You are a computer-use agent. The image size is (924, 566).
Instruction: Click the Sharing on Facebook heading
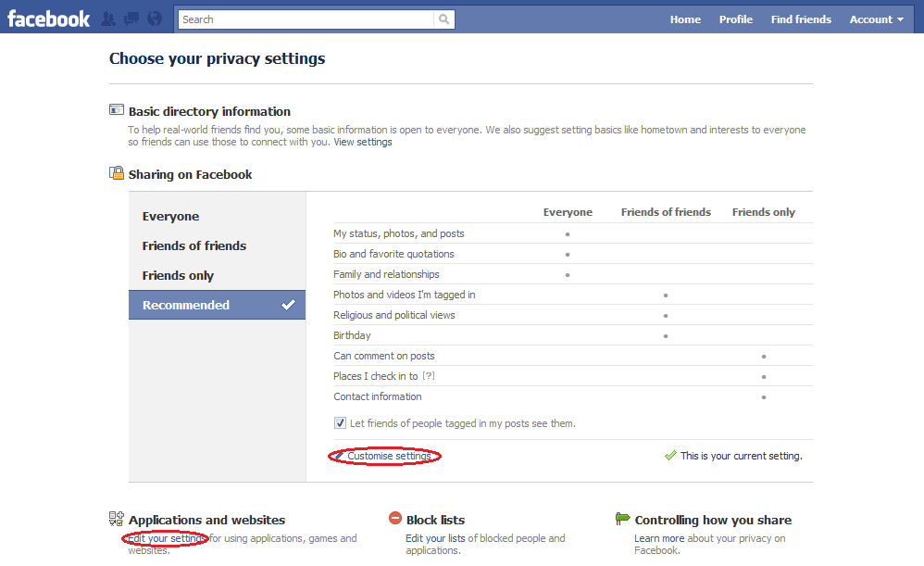click(190, 174)
